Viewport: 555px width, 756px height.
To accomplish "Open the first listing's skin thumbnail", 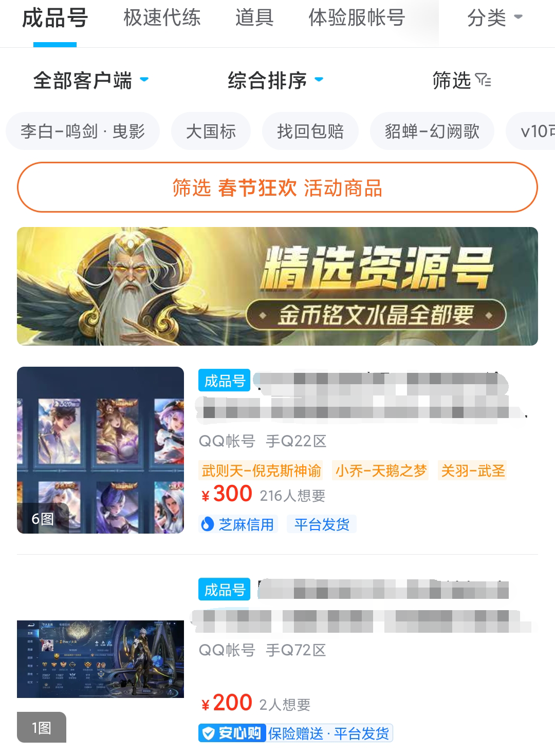I will click(x=100, y=450).
